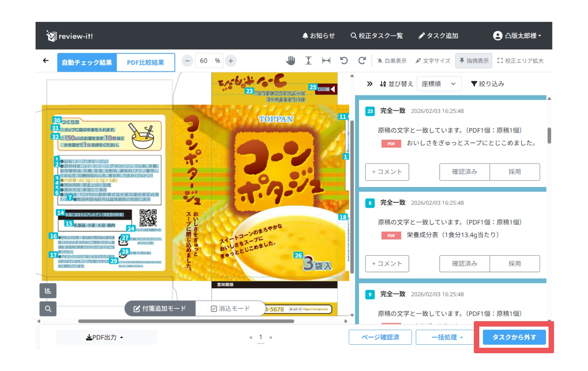Toggle 白黒表示 black-and-white view
The width and height of the screenshot is (588, 371).
coord(392,61)
